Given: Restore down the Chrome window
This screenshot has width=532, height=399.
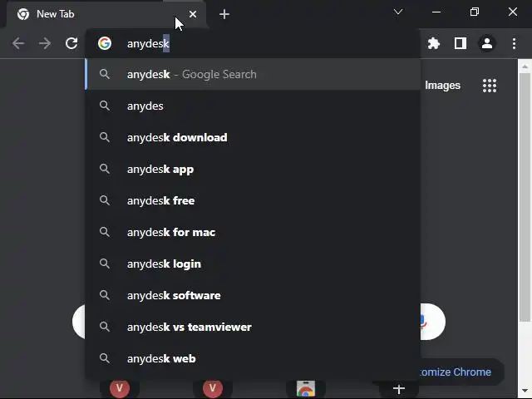Looking at the screenshot, I should pos(475,12).
